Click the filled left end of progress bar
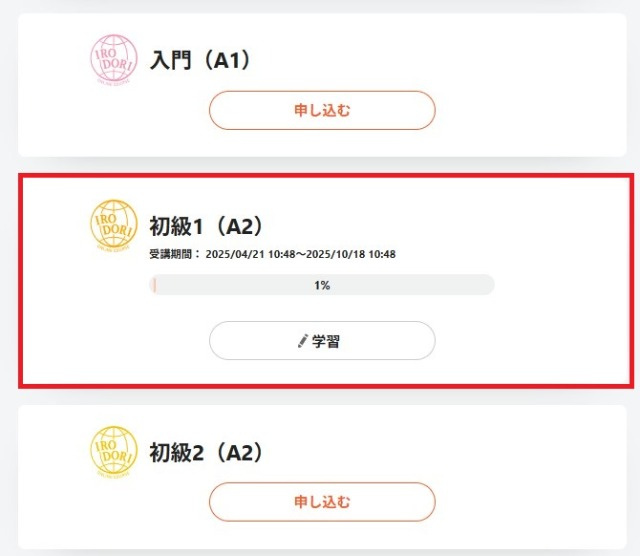The width and height of the screenshot is (640, 556). coord(153,285)
